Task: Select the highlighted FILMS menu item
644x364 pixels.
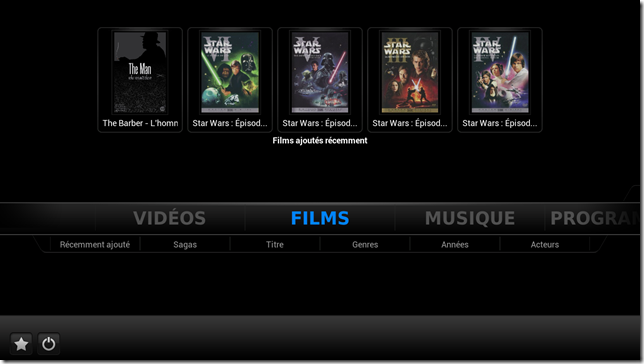Action: 320,218
